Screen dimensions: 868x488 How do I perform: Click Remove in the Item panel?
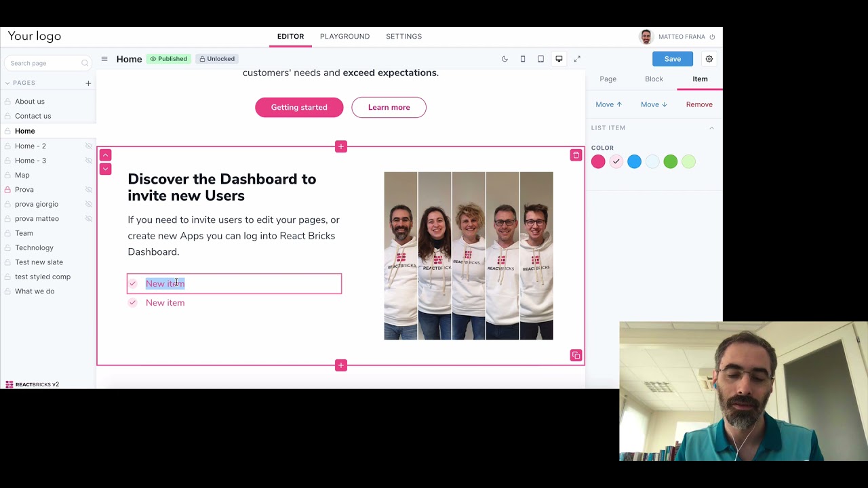pyautogui.click(x=699, y=104)
